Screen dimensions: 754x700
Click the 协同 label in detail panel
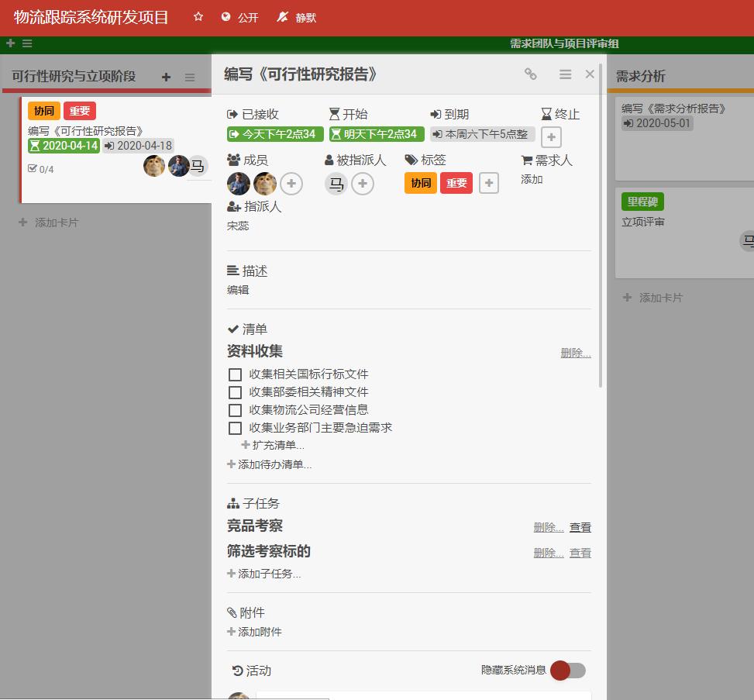(x=421, y=183)
